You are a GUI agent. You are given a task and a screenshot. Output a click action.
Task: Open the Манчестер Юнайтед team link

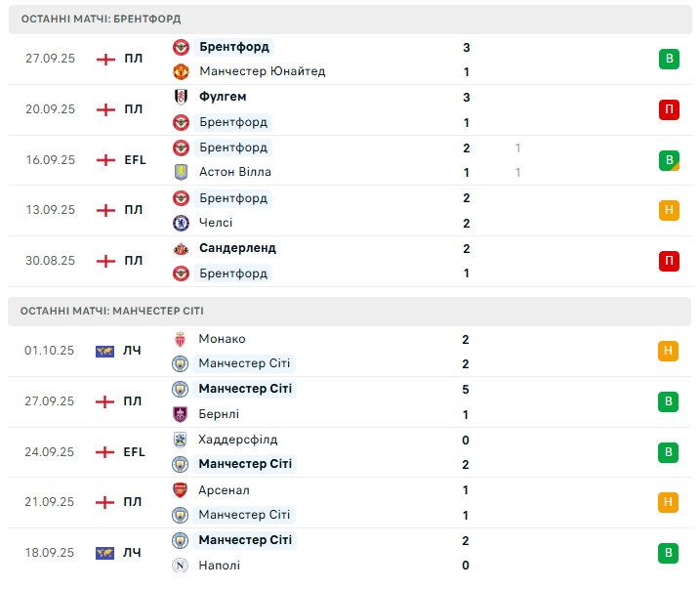262,71
